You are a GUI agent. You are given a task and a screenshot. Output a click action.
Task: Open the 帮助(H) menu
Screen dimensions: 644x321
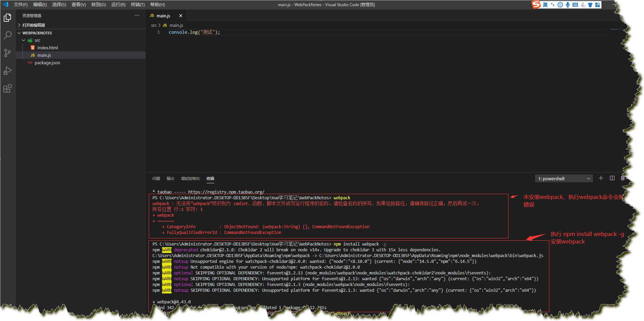[x=157, y=4]
